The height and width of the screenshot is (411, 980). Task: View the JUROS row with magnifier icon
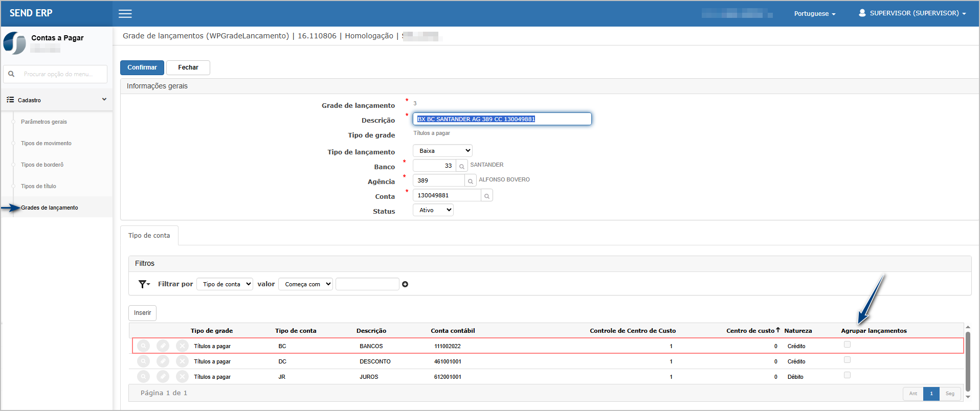[144, 377]
